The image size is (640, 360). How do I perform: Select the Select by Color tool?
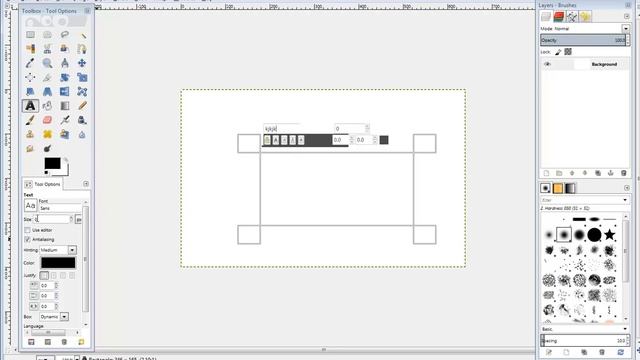[30, 49]
